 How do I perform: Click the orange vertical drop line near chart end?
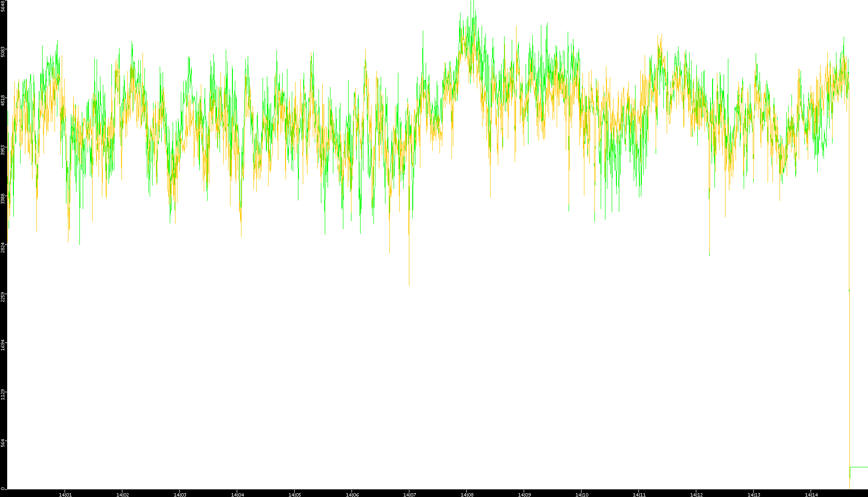[x=849, y=383]
